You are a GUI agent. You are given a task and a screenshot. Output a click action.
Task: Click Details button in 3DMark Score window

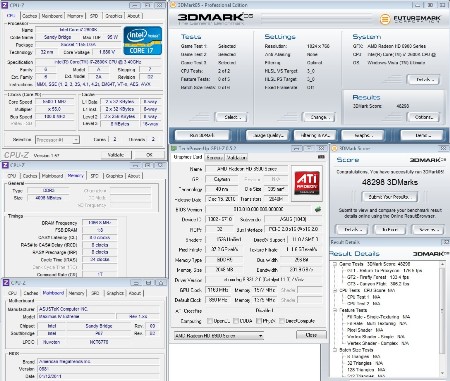point(351,230)
